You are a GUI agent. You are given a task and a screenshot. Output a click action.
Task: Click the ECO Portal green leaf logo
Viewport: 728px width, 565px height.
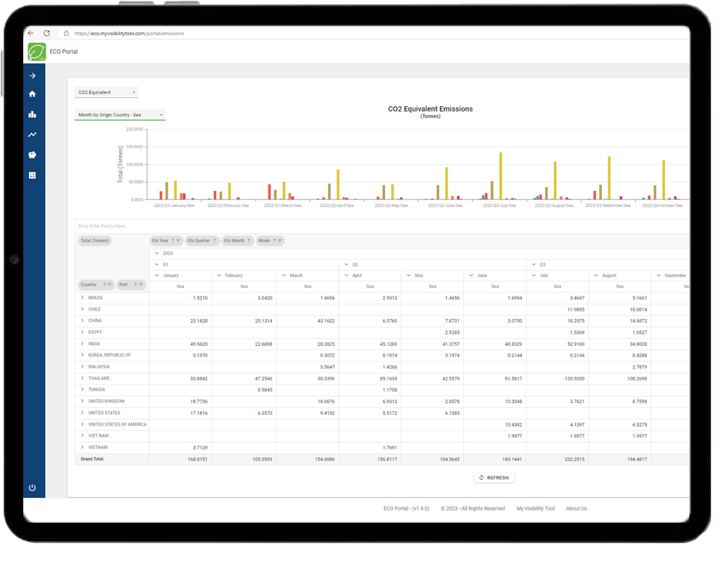click(x=37, y=51)
